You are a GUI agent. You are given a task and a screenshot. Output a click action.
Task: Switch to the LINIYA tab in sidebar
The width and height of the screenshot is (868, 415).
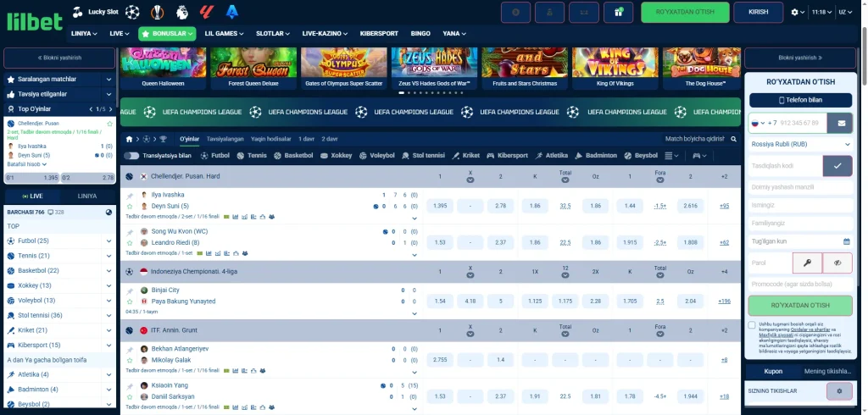coord(87,196)
